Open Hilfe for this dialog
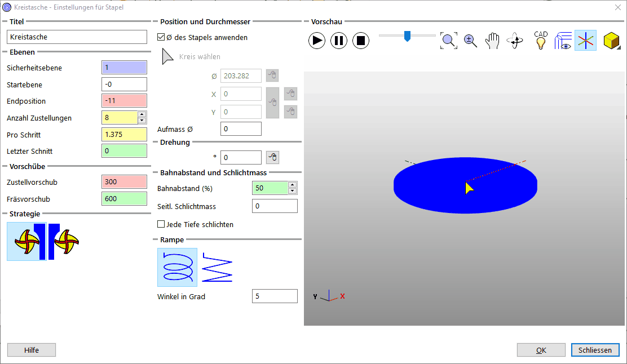The width and height of the screenshot is (627, 364). (32, 350)
